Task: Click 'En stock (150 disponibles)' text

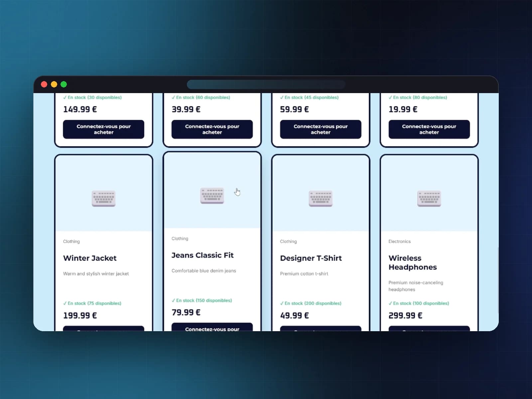Action: click(x=202, y=300)
